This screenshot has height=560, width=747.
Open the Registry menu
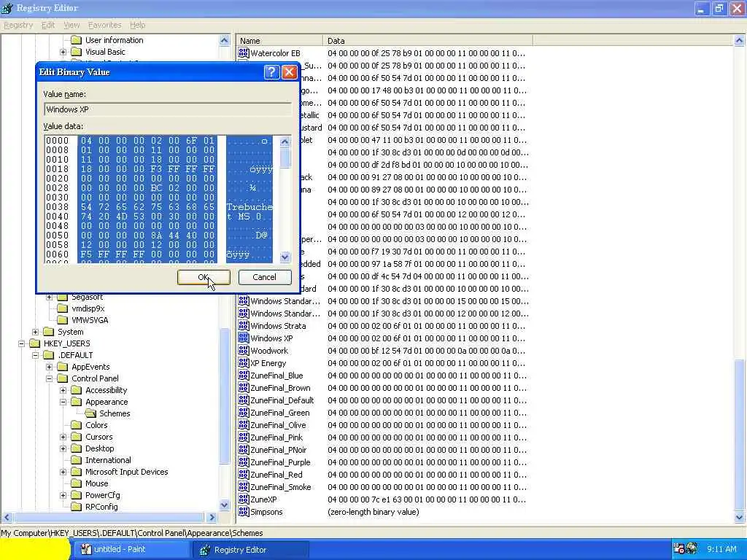[18, 25]
